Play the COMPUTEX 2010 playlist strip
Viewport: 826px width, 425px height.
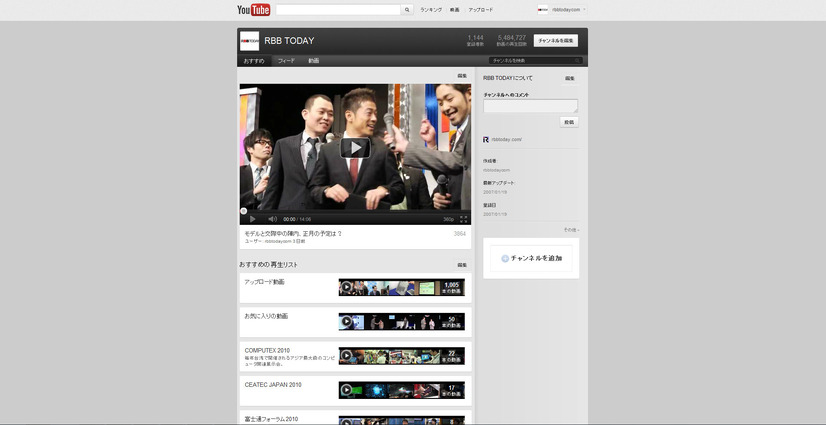(401, 355)
